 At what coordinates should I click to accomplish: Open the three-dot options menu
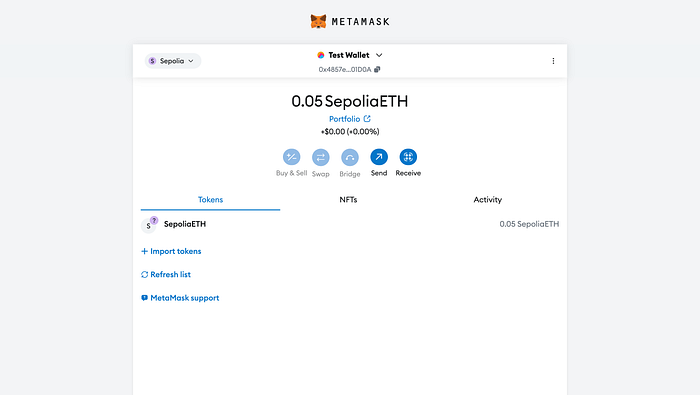pyautogui.click(x=553, y=61)
